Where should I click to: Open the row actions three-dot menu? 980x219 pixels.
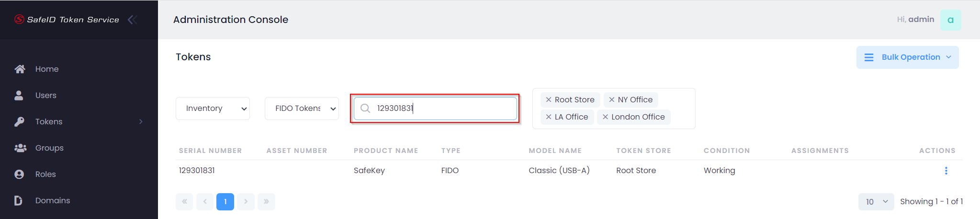tap(946, 171)
